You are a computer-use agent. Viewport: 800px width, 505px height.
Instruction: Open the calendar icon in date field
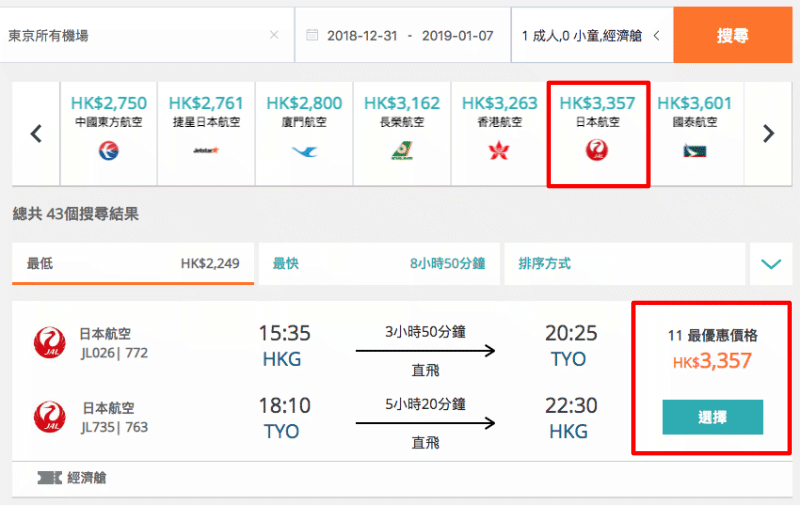pos(312,35)
